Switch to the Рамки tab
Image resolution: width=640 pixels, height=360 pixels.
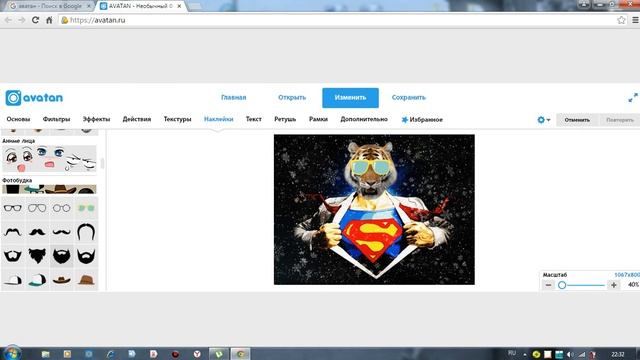[x=318, y=119]
